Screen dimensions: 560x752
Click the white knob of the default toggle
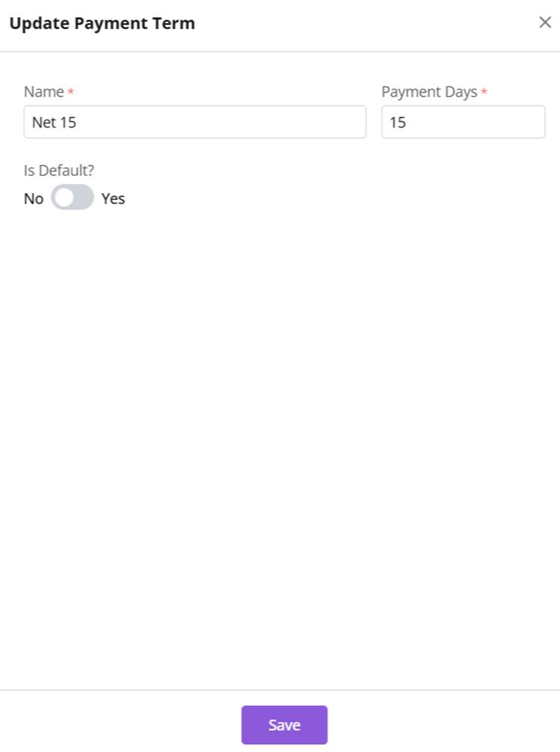coord(64,198)
